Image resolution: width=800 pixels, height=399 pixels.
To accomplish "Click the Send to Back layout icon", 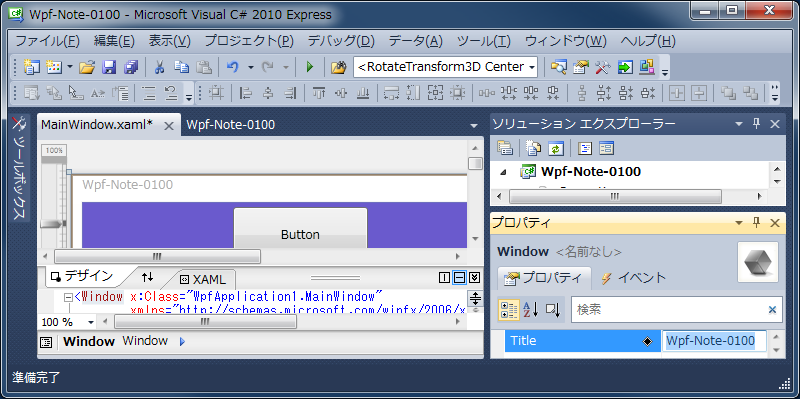I will (x=751, y=93).
